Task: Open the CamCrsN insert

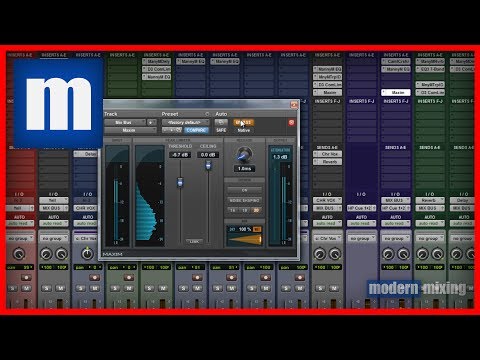Action: [x=396, y=62]
